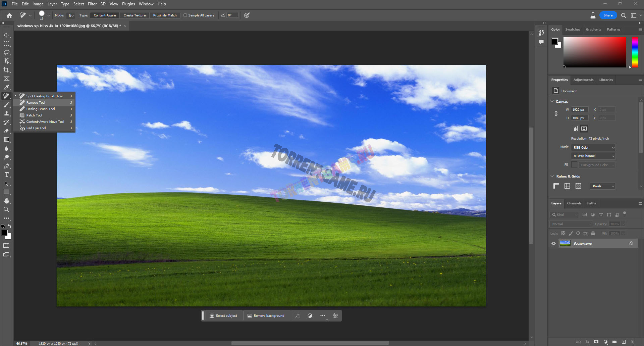Toggle the Background layer lock icon
Image resolution: width=644 pixels, height=346 pixels.
[631, 243]
